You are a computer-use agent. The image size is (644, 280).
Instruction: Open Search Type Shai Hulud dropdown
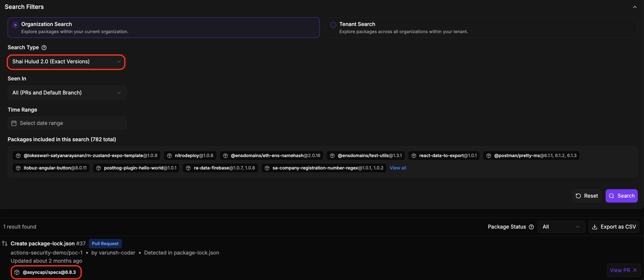pos(66,62)
